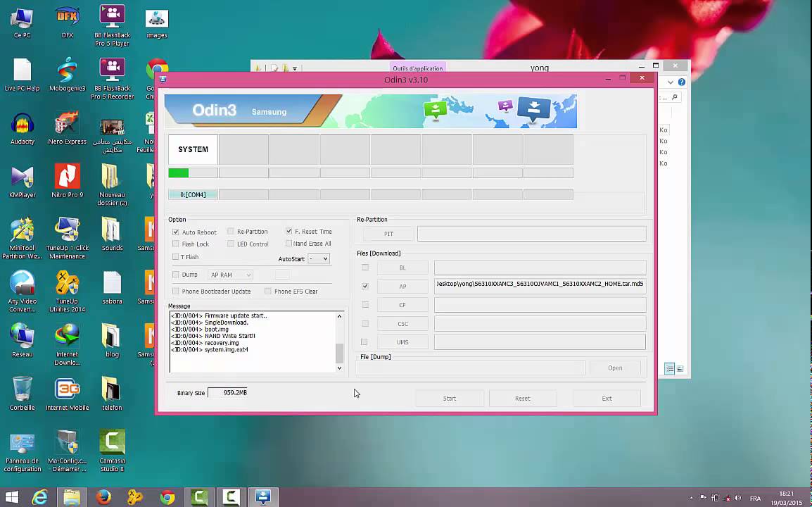Image resolution: width=812 pixels, height=507 pixels.
Task: Check the T Flash option
Action: point(175,256)
